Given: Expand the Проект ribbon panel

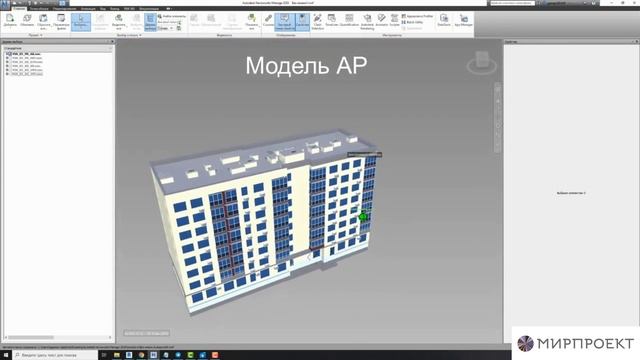Looking at the screenshot, I should (36, 35).
